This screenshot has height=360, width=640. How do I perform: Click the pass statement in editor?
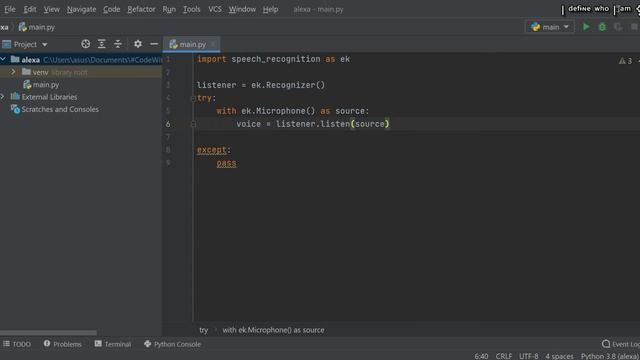tap(226, 163)
